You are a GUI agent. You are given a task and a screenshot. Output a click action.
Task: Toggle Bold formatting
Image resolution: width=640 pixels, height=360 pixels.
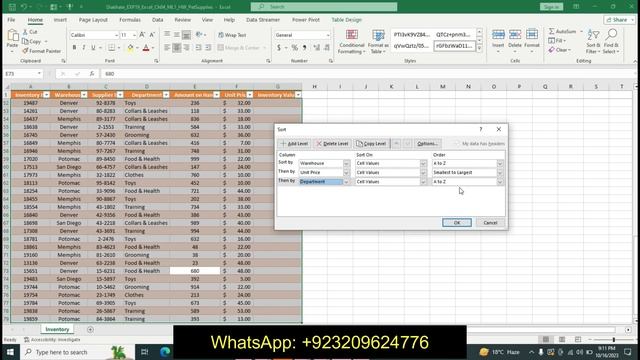click(74, 48)
